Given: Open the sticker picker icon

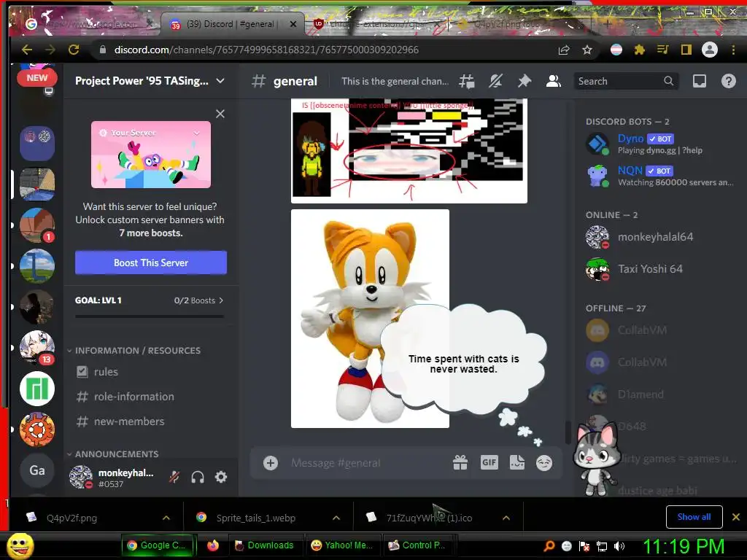Looking at the screenshot, I should (517, 462).
